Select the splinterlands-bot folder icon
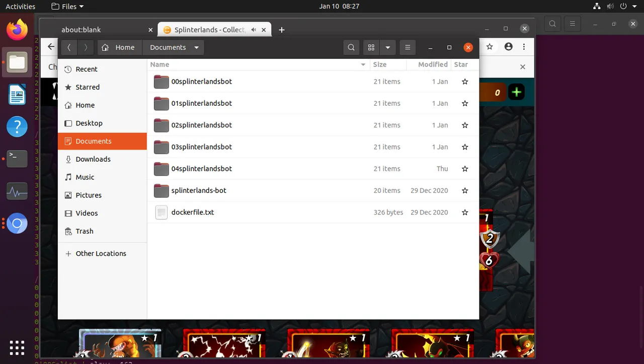 click(161, 190)
